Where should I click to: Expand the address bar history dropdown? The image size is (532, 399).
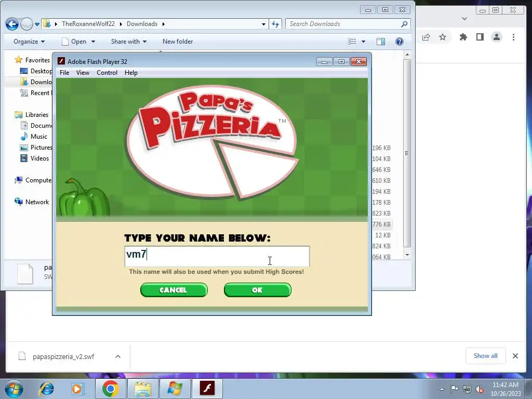(263, 24)
